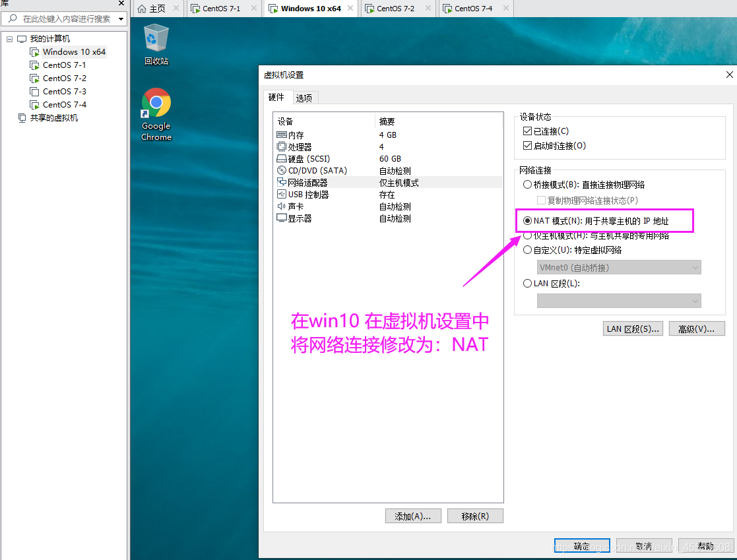Click the LAN Segments (S)... button

click(x=633, y=329)
